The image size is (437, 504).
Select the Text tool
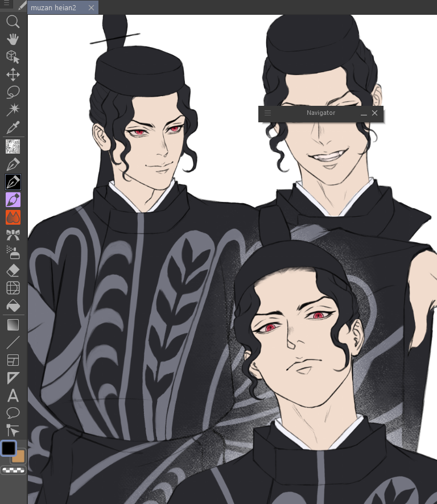pos(13,396)
